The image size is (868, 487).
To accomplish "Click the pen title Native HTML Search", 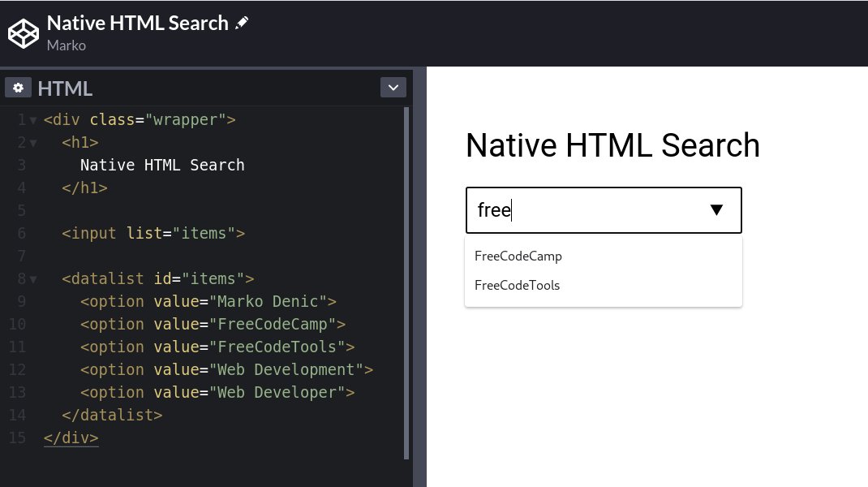I will [x=138, y=22].
